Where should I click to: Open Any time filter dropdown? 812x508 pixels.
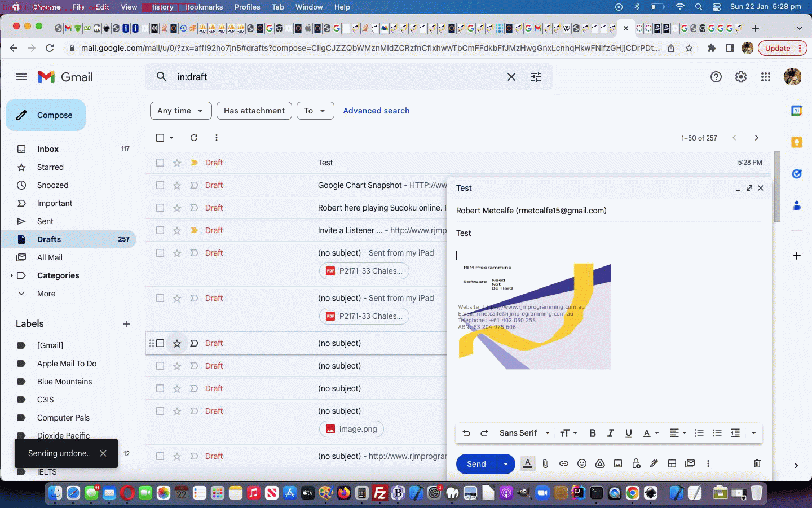(x=180, y=111)
